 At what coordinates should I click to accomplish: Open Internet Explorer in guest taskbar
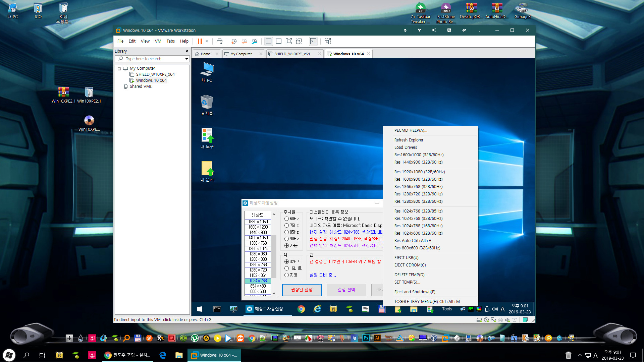tap(317, 309)
